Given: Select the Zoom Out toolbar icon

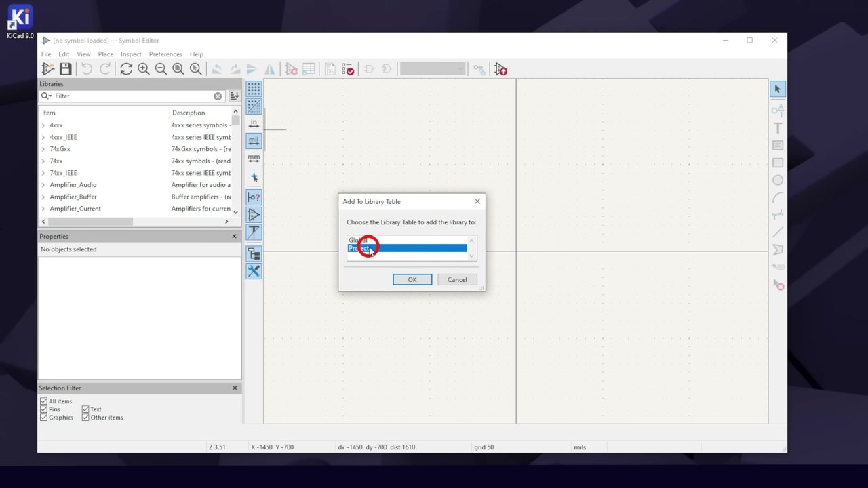Looking at the screenshot, I should click(x=161, y=69).
